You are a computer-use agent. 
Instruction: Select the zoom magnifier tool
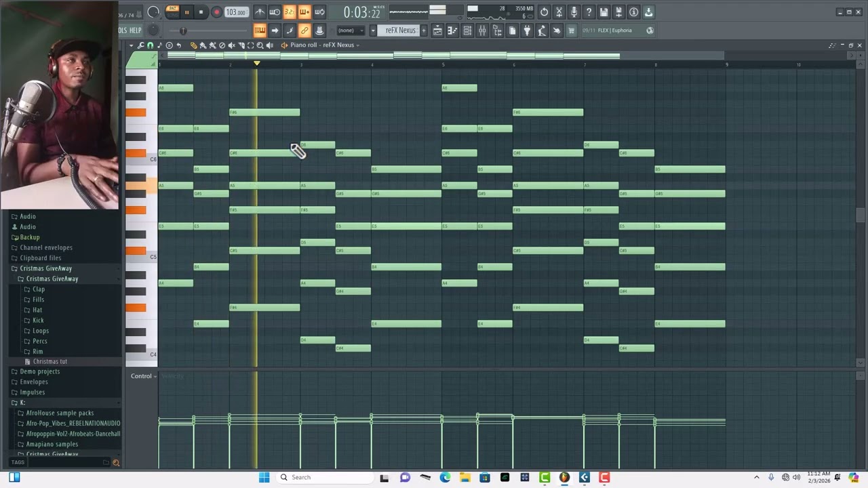(260, 45)
